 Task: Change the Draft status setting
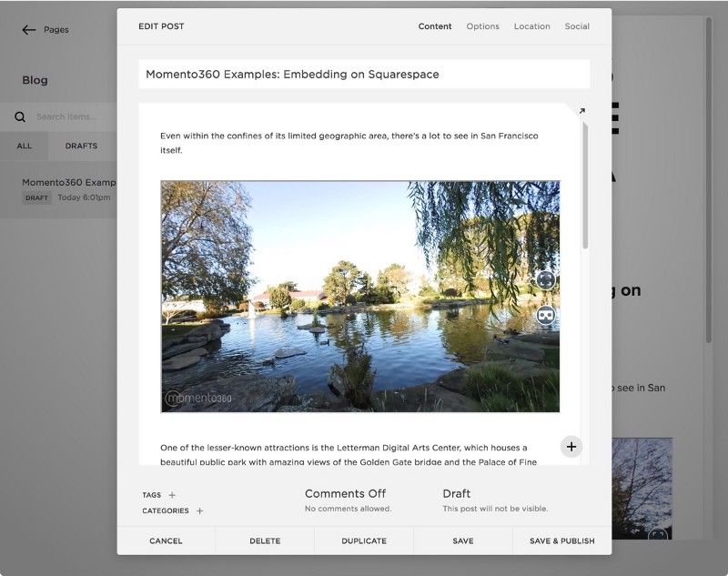point(495,500)
